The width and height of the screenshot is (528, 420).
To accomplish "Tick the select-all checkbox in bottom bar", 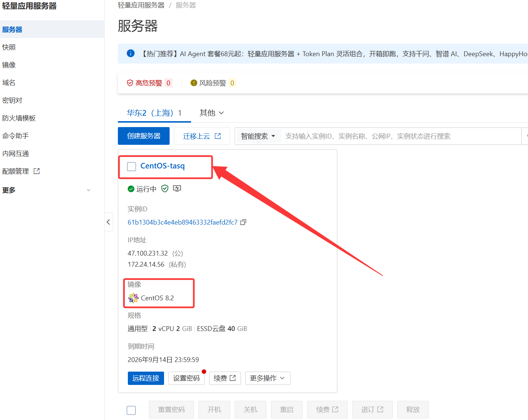I will coord(131,410).
